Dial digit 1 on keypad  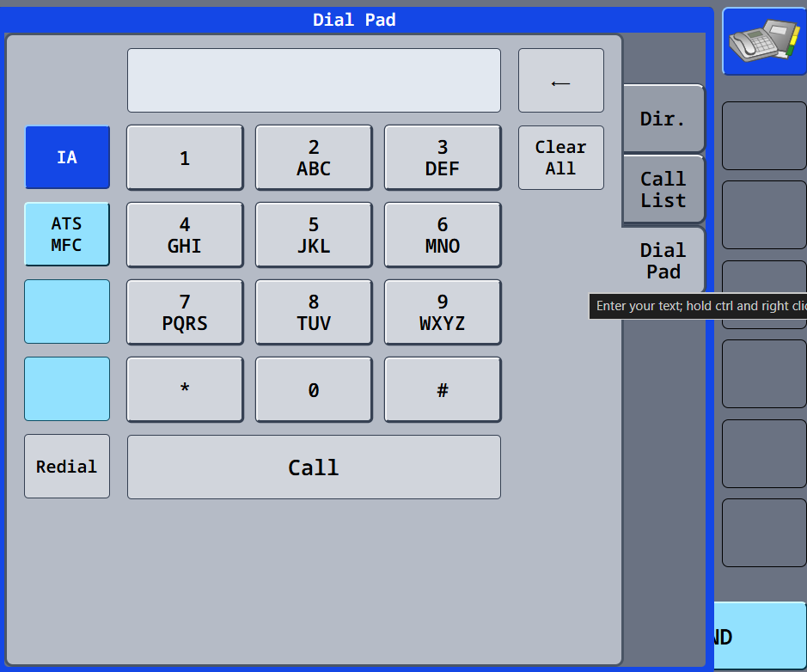(x=185, y=157)
